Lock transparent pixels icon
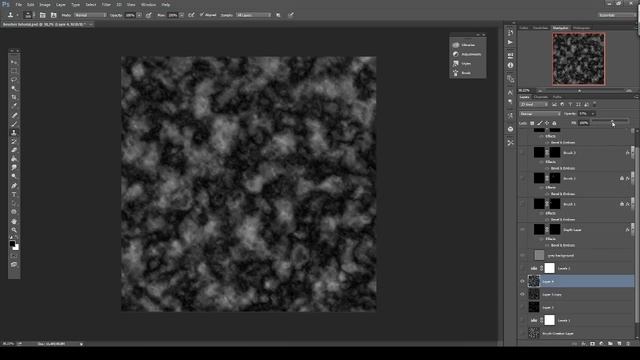 click(x=532, y=123)
